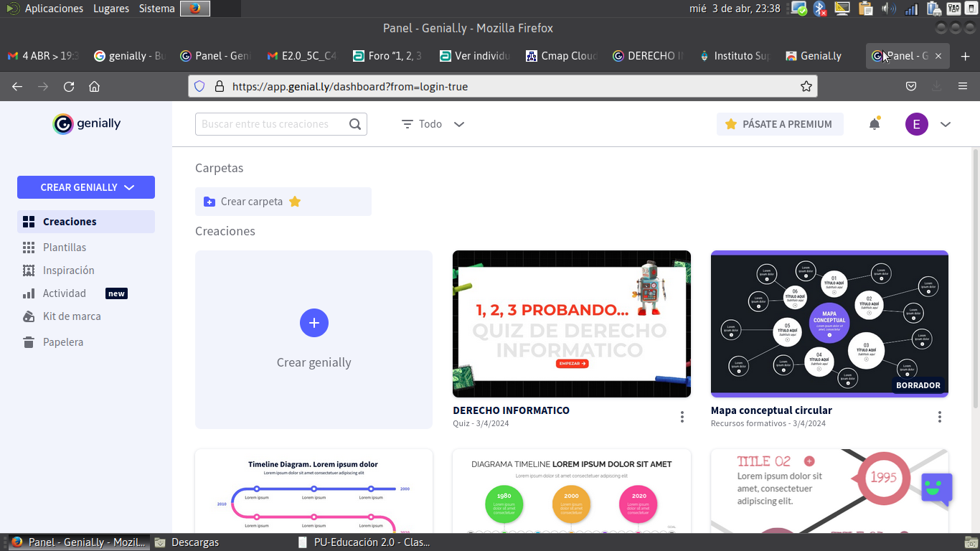Open Actividad in sidebar
This screenshot has height=551, width=980.
click(x=55, y=293)
